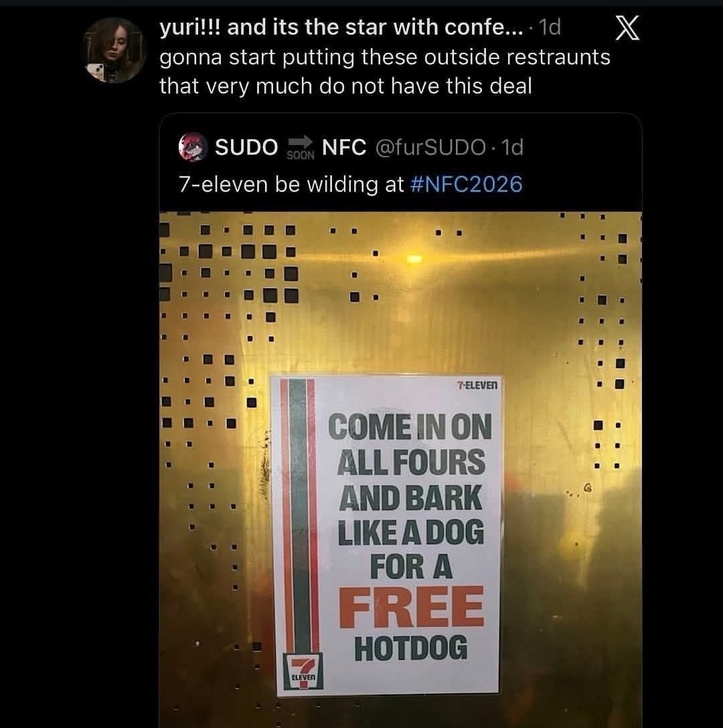
Task: Click the 7-Eleven logo at the sign's bottom
Action: tap(303, 671)
